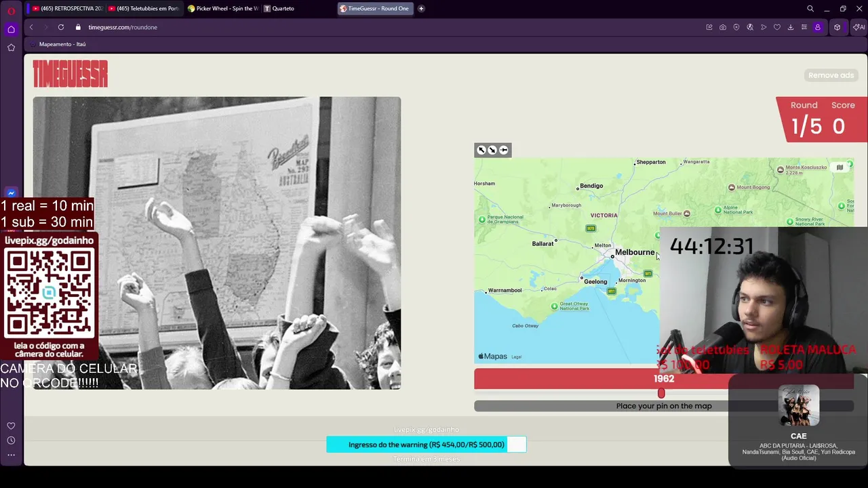Click Great Otway National Park marker
868x488 pixels.
click(554, 306)
